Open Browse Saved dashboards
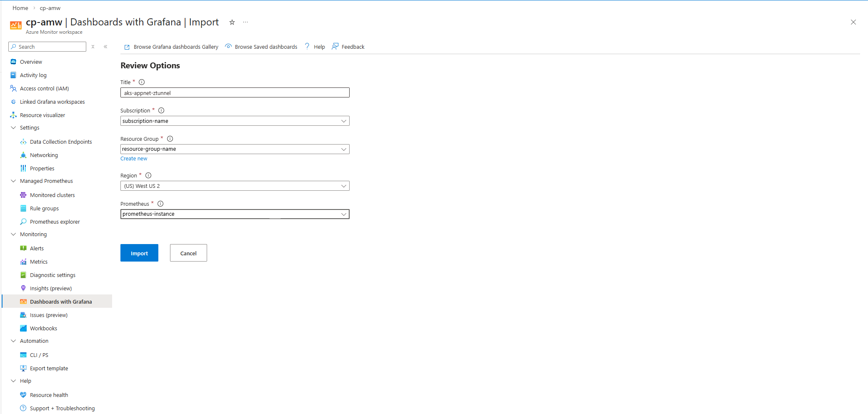This screenshot has width=868, height=414. (x=261, y=47)
